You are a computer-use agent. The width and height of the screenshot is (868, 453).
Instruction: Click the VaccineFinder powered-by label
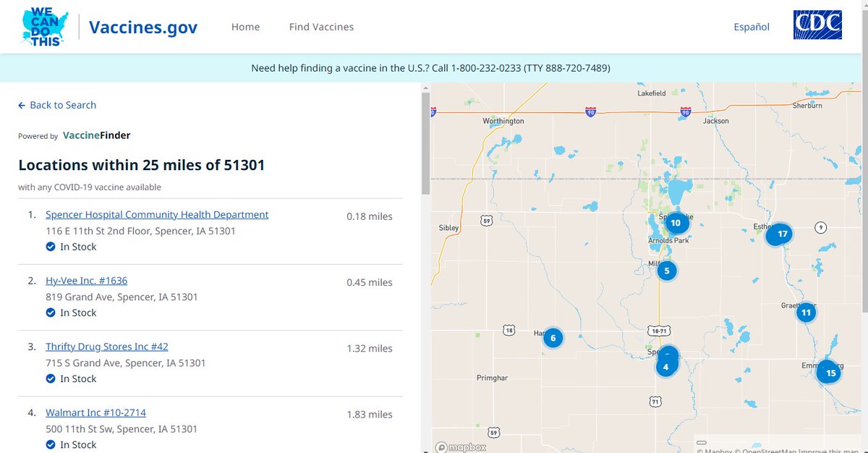pyautogui.click(x=97, y=135)
